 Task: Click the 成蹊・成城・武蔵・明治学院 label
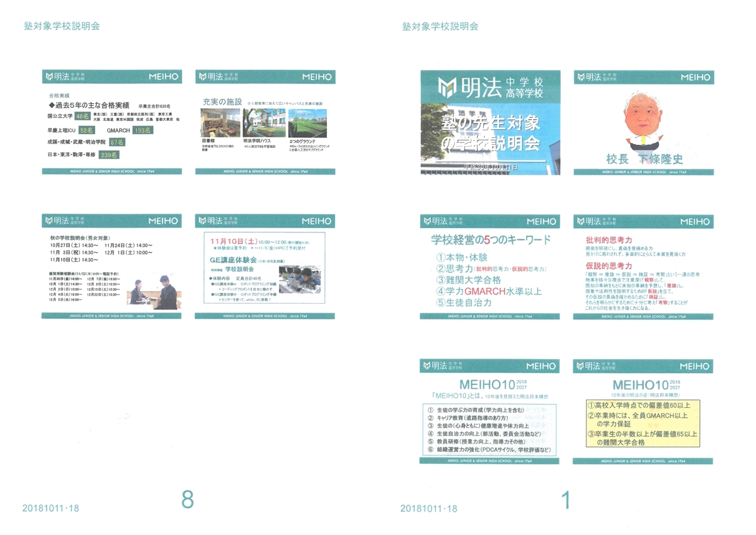pos(76,142)
